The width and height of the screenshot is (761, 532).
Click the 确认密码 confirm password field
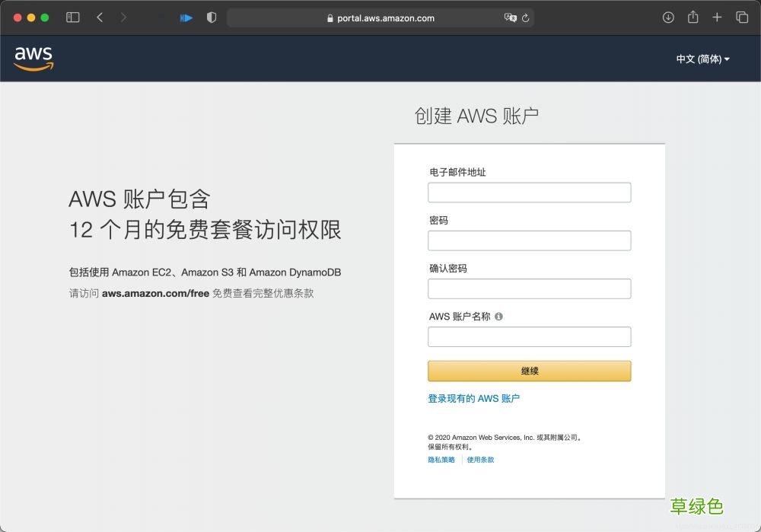529,288
